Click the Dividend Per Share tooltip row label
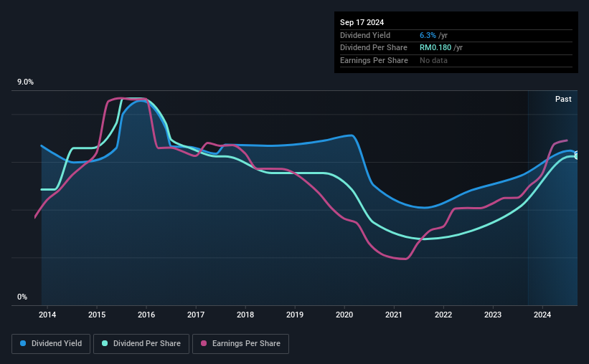The height and width of the screenshot is (364, 589). coord(373,48)
